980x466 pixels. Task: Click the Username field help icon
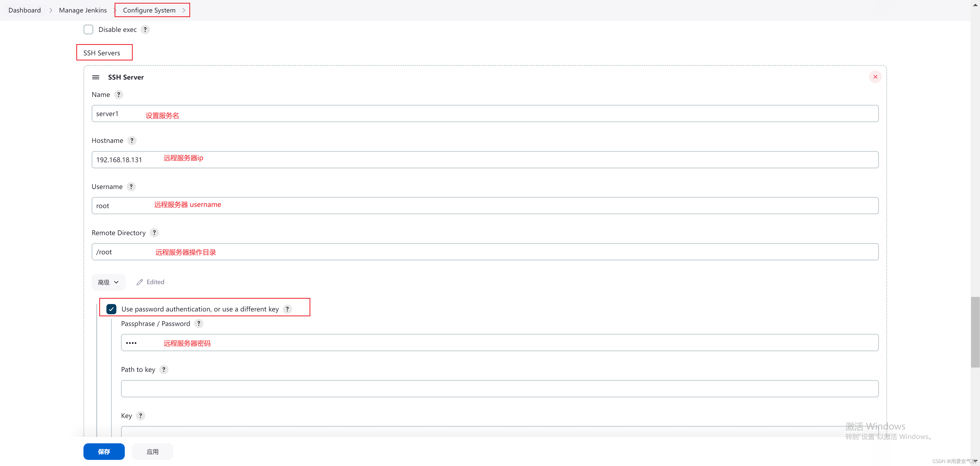coord(131,186)
